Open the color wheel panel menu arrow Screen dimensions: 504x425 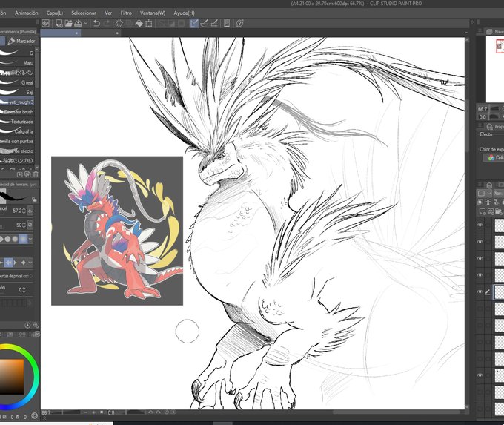[x=38, y=334]
